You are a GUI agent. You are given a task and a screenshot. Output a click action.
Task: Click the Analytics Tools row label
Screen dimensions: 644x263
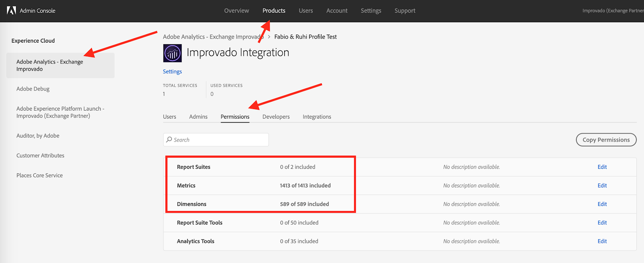[x=196, y=241]
